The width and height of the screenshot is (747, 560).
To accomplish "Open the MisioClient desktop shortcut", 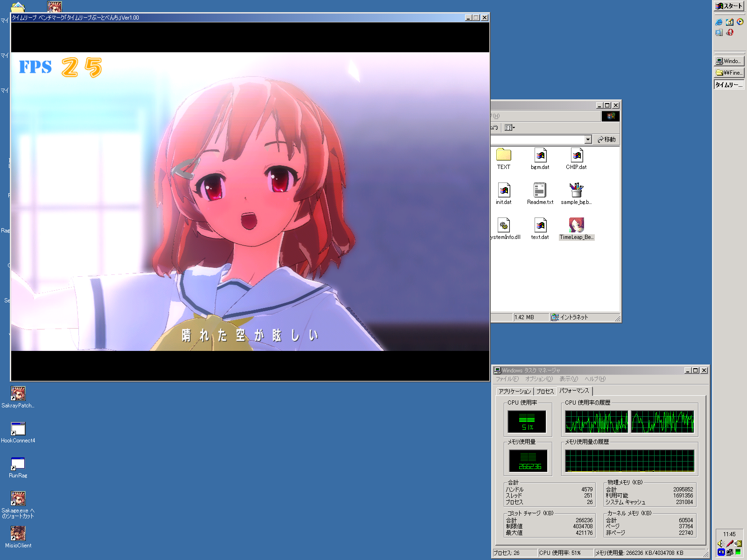I will 18,534.
